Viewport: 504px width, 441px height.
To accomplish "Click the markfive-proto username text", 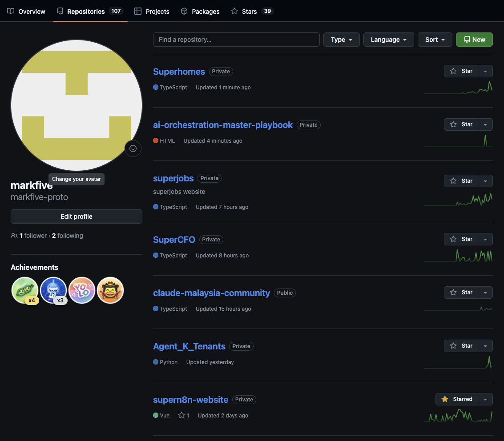I will (39, 197).
